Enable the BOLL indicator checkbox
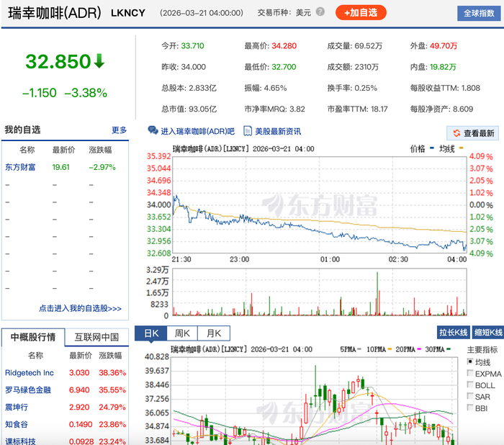 (471, 385)
